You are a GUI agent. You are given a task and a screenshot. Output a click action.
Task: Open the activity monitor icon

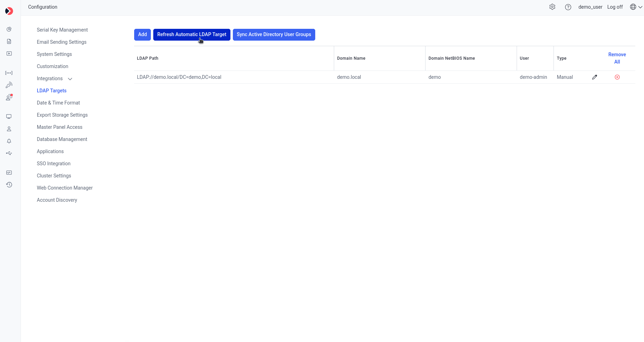9,173
